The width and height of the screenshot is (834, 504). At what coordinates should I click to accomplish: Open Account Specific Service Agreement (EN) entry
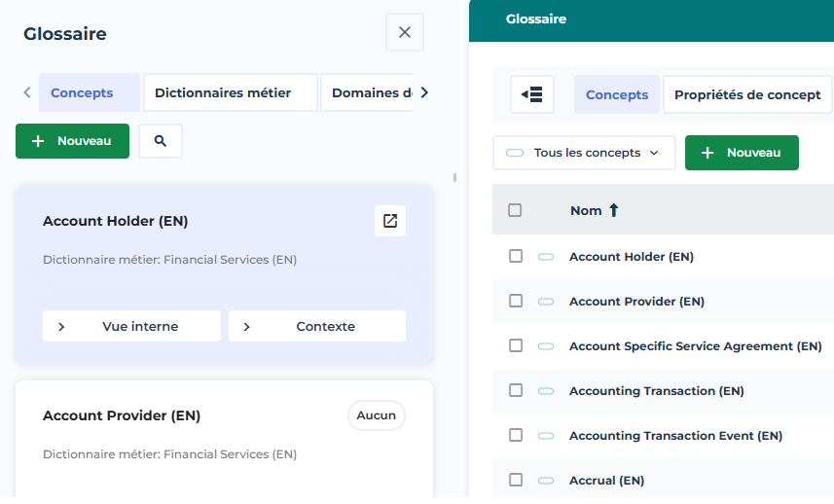(x=695, y=346)
